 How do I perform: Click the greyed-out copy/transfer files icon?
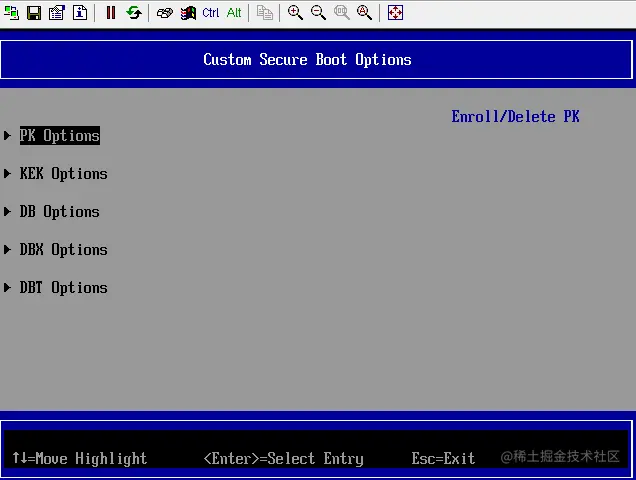coord(264,13)
